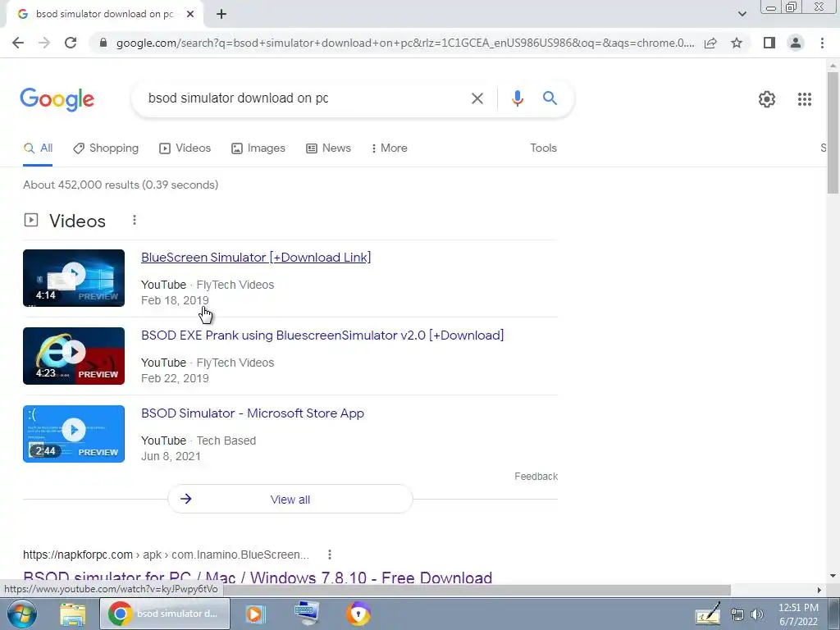
Task: Click the 'Tech Based' channel text
Action: click(226, 441)
